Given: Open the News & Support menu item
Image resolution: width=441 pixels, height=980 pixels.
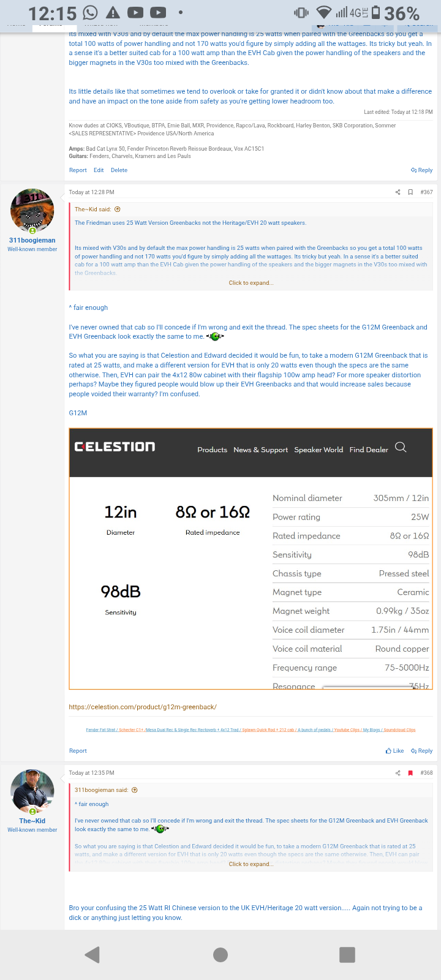Looking at the screenshot, I should (260, 450).
